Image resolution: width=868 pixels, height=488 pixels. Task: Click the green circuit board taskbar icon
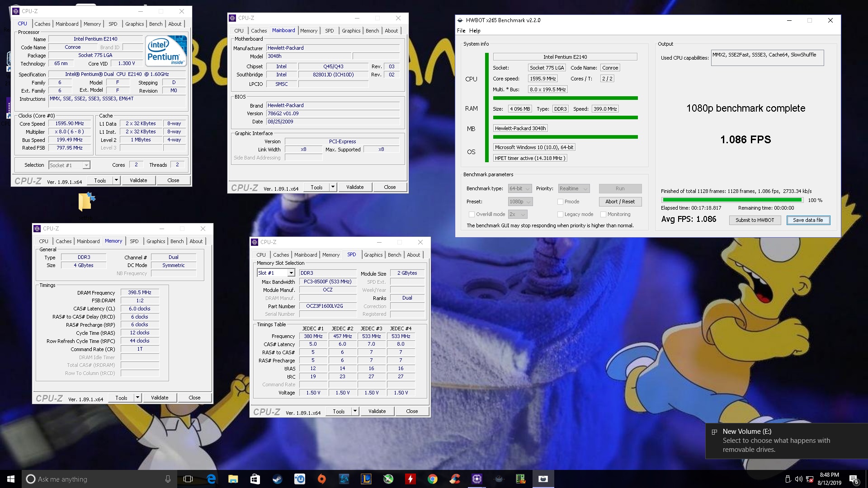[x=520, y=479]
